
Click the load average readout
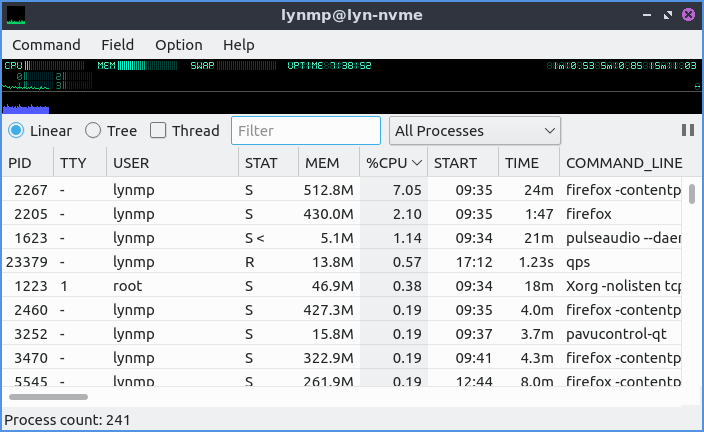(621, 66)
